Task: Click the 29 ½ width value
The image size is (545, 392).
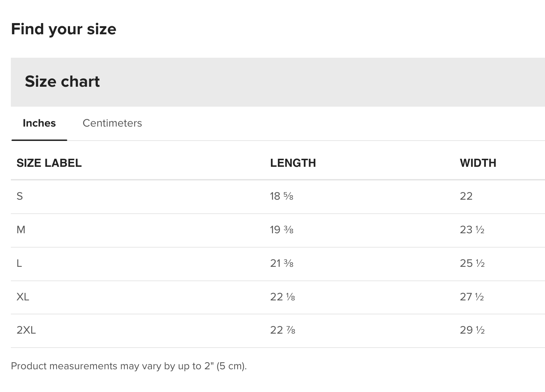Action: point(472,330)
